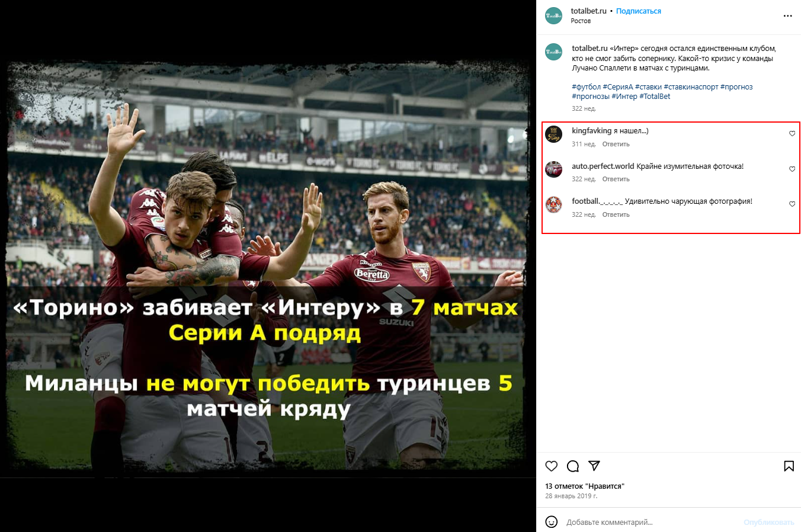Open the #TotalBet hashtag link
801x532 pixels.
pyautogui.click(x=655, y=97)
